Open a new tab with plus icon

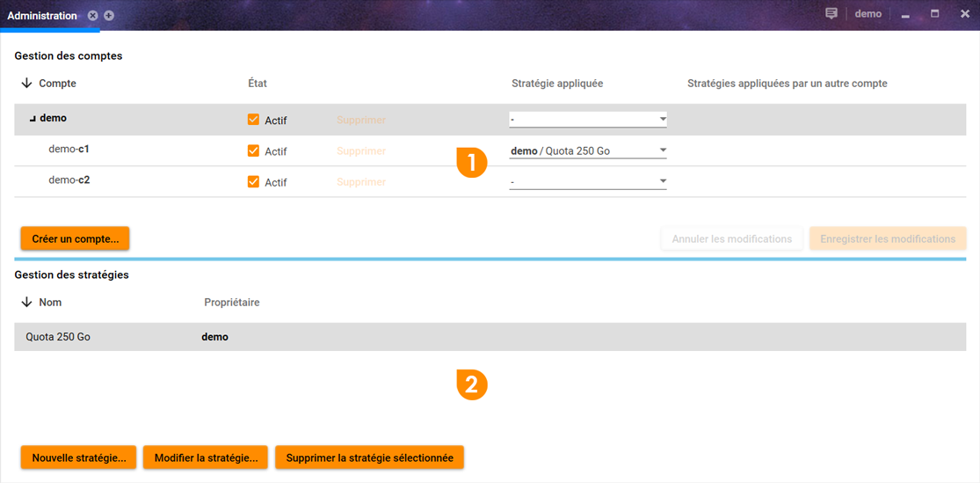coord(109,16)
